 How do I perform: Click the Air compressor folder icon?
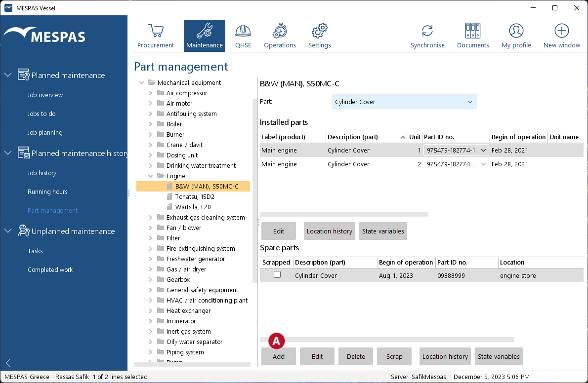[161, 93]
